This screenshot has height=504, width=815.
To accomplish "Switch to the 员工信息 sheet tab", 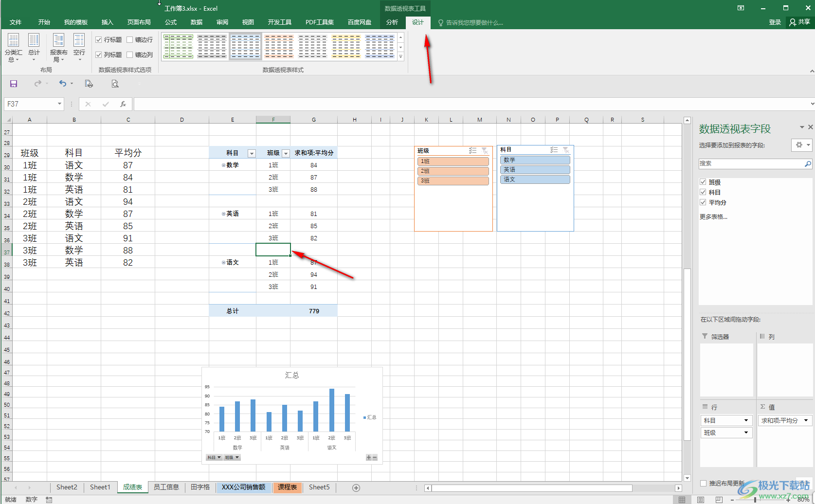I will point(166,487).
